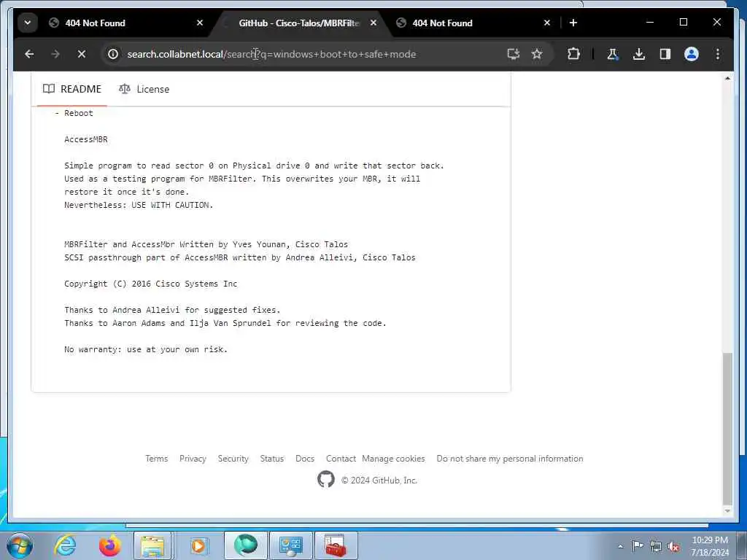Click Do not share my personal information
Image resolution: width=747 pixels, height=560 pixels.
click(510, 459)
